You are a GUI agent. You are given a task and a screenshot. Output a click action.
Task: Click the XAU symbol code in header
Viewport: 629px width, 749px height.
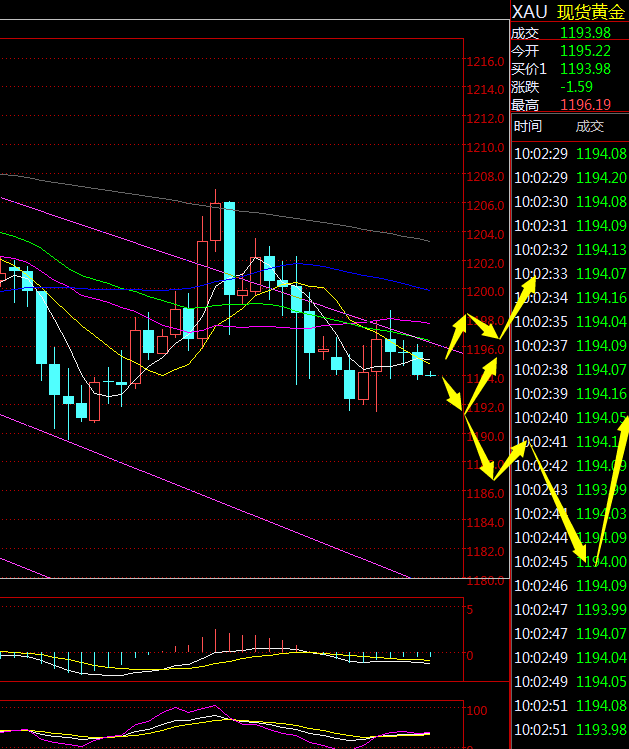pos(529,12)
